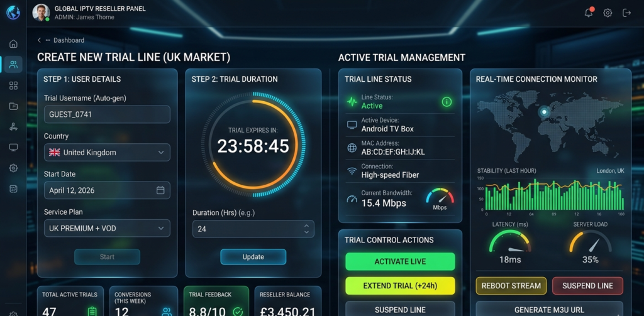Click the AB:CD:EF:GH:IJ:KL MAC address
The image size is (644, 316).
tap(393, 152)
